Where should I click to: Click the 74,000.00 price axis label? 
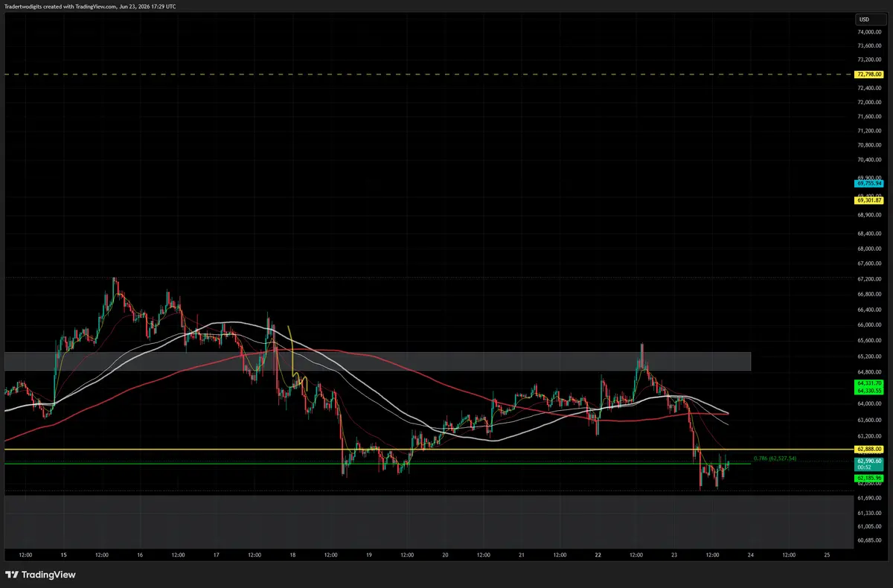click(869, 32)
